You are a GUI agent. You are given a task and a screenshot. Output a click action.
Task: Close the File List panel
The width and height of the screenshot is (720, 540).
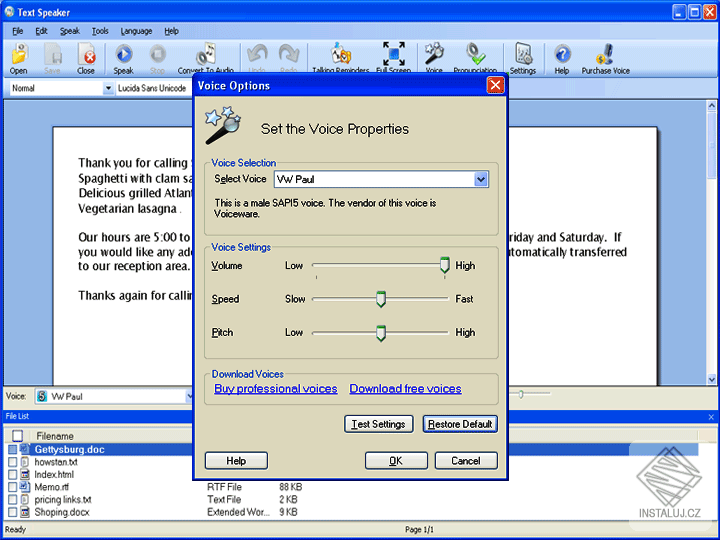(x=711, y=417)
